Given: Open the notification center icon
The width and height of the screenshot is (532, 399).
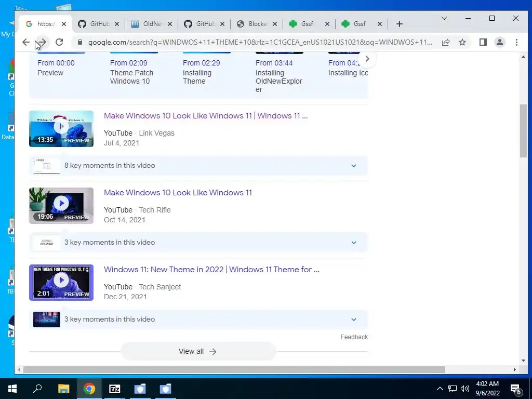Looking at the screenshot, I should [516, 390].
